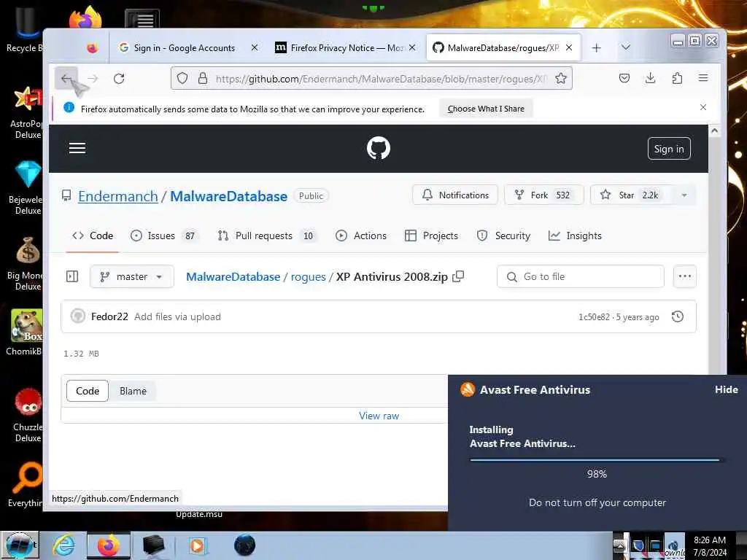This screenshot has width=747, height=560.
Task: Click the padlock site security icon
Action: pos(203,78)
